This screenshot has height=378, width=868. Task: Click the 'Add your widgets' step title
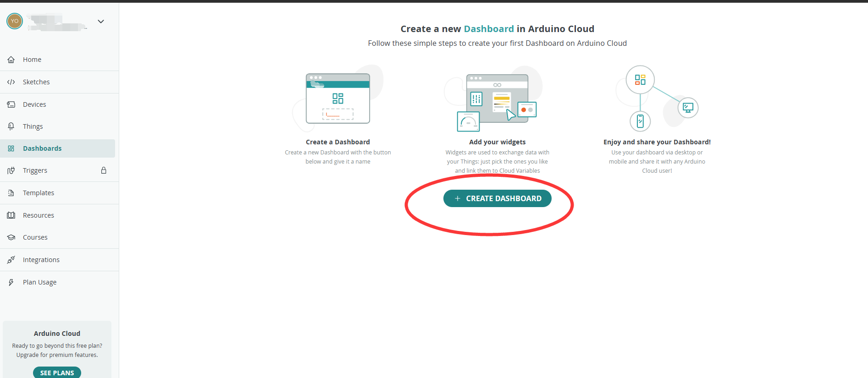tap(498, 142)
